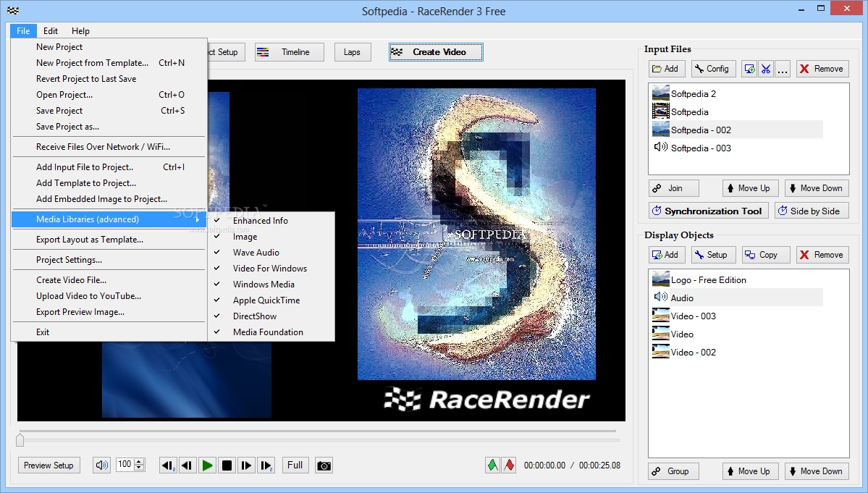The image size is (868, 493).
Task: Choose Project Settings... from the menu
Action: click(109, 259)
